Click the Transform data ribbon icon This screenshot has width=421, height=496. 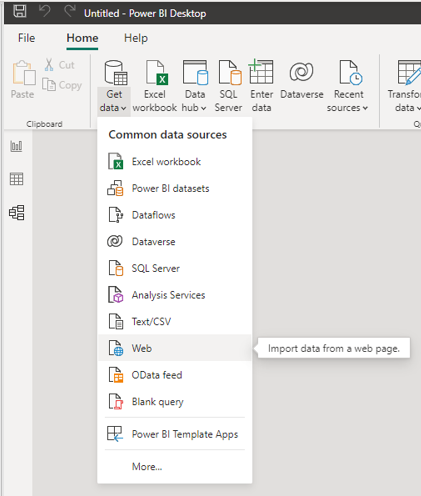point(409,73)
